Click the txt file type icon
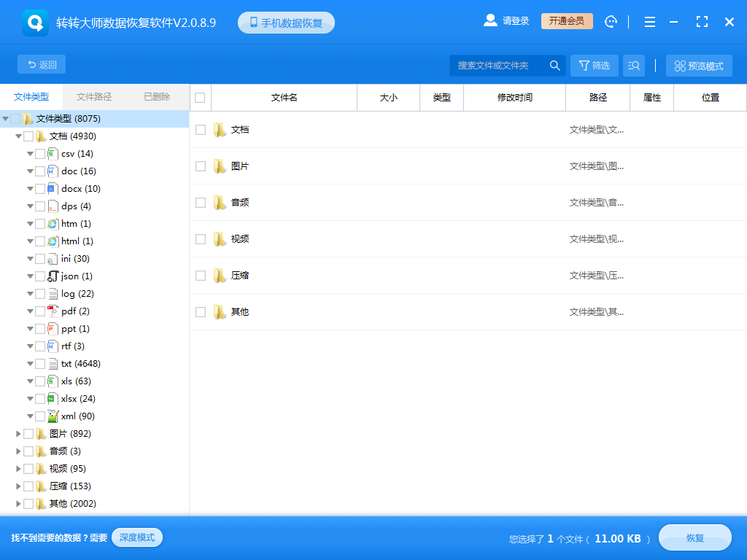747x560 pixels. pyautogui.click(x=53, y=364)
